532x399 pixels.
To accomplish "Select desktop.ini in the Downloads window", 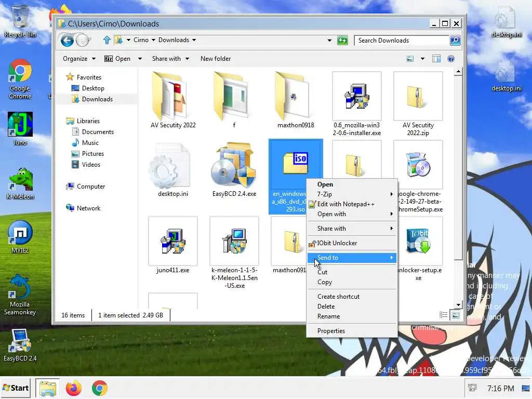I will point(173,170).
